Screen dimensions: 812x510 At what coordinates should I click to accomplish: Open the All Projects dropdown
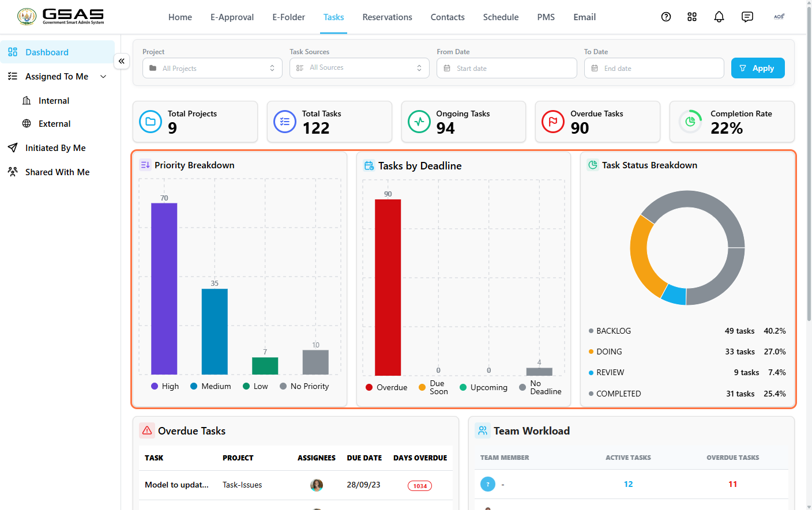[x=212, y=68]
